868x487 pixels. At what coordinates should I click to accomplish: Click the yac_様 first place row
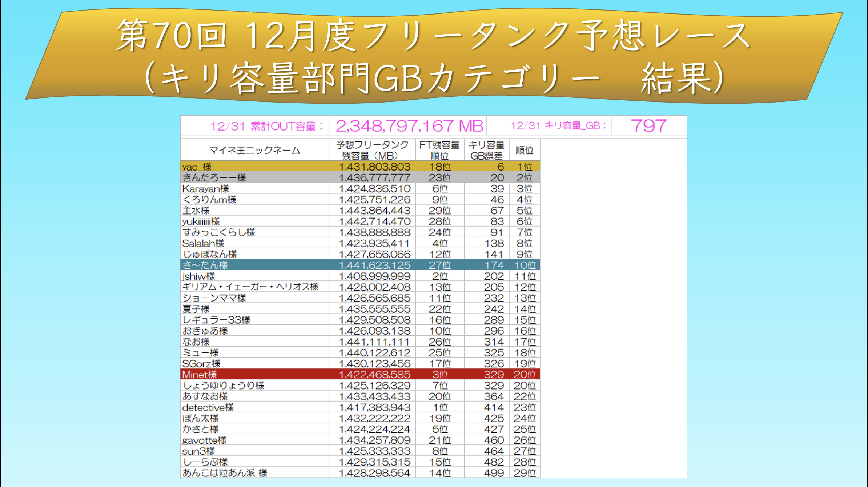[360, 167]
